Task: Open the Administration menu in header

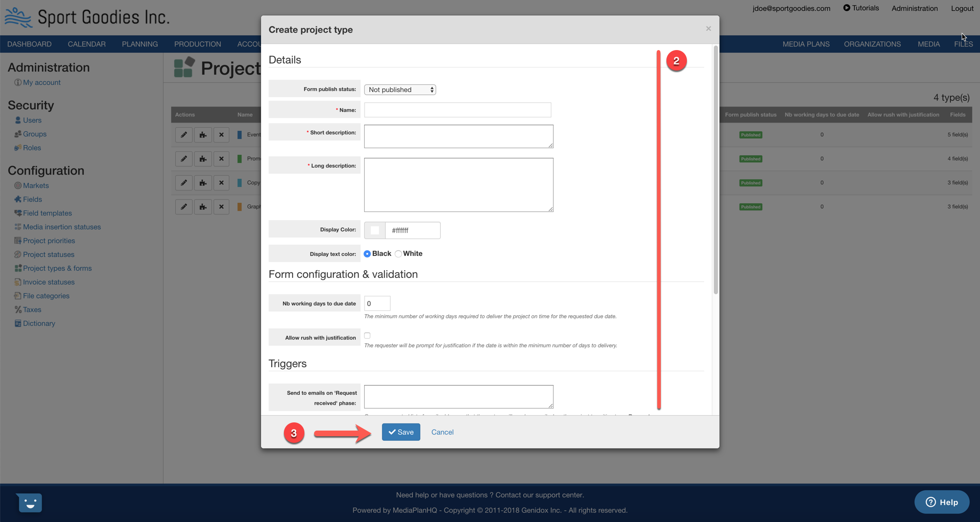Action: 914,8
